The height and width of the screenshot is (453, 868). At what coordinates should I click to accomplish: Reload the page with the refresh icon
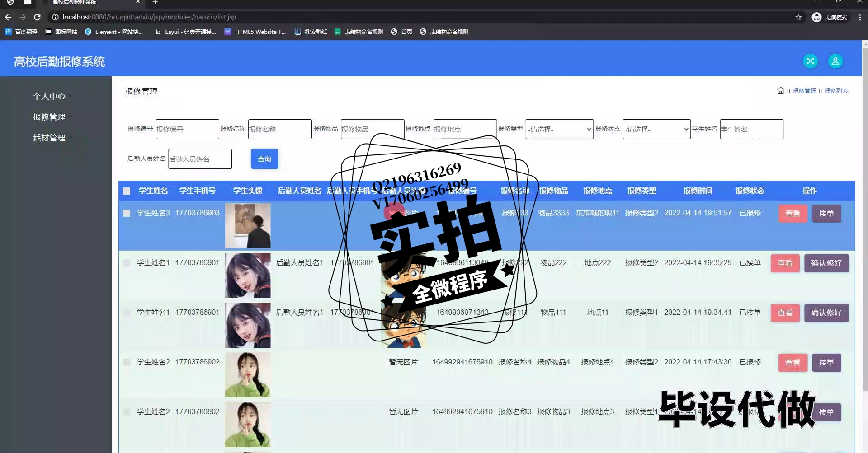[38, 17]
